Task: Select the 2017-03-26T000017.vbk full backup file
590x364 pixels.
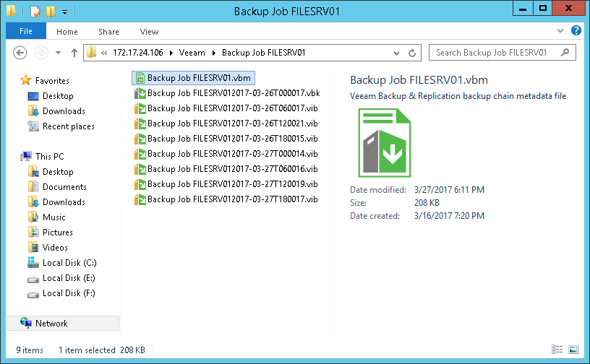Action: tap(227, 93)
